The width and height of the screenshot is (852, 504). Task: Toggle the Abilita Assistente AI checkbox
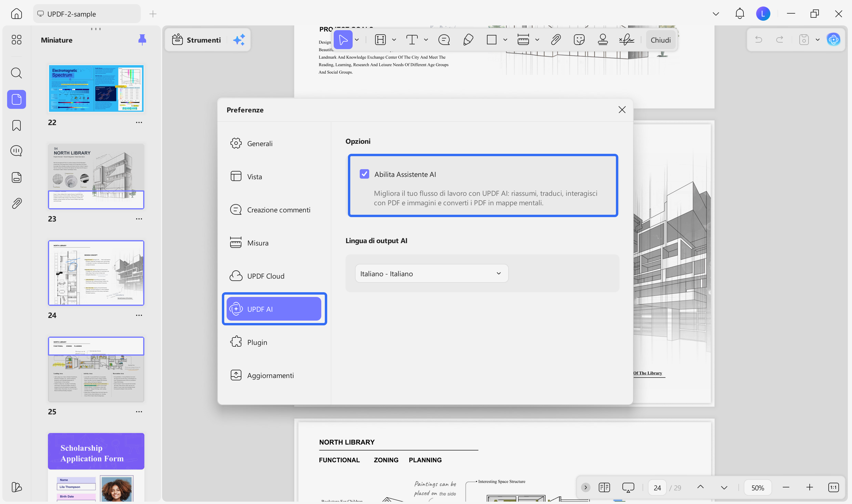pos(364,174)
